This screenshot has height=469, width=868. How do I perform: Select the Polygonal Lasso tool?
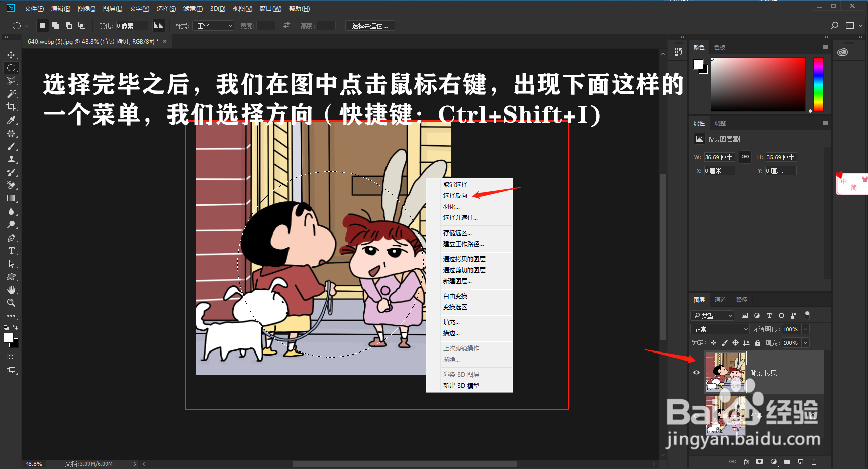tap(11, 81)
